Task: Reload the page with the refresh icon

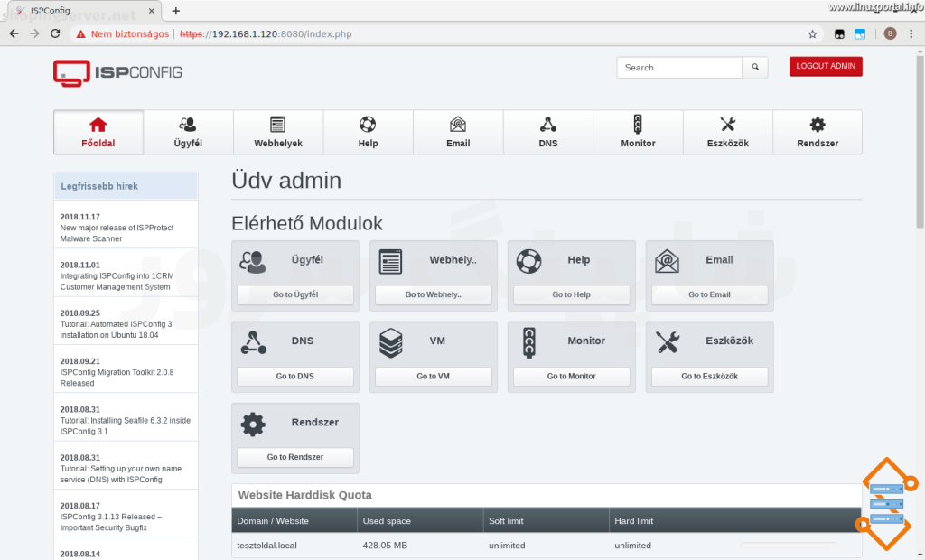Action: [55, 34]
